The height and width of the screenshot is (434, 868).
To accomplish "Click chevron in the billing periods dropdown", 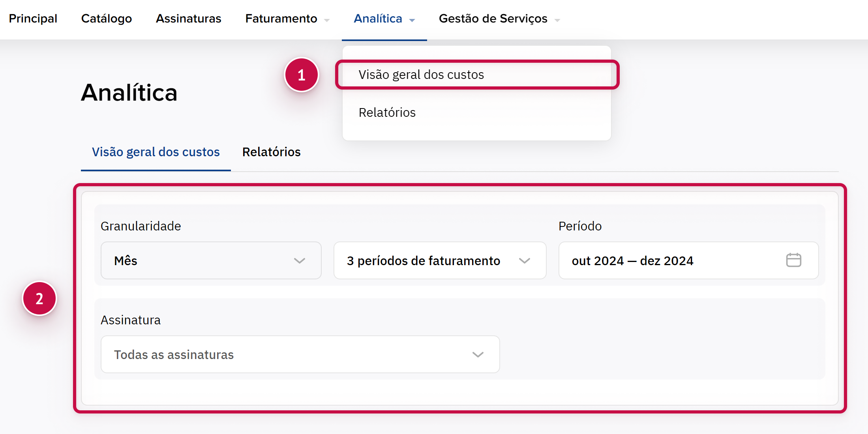I will (x=524, y=261).
